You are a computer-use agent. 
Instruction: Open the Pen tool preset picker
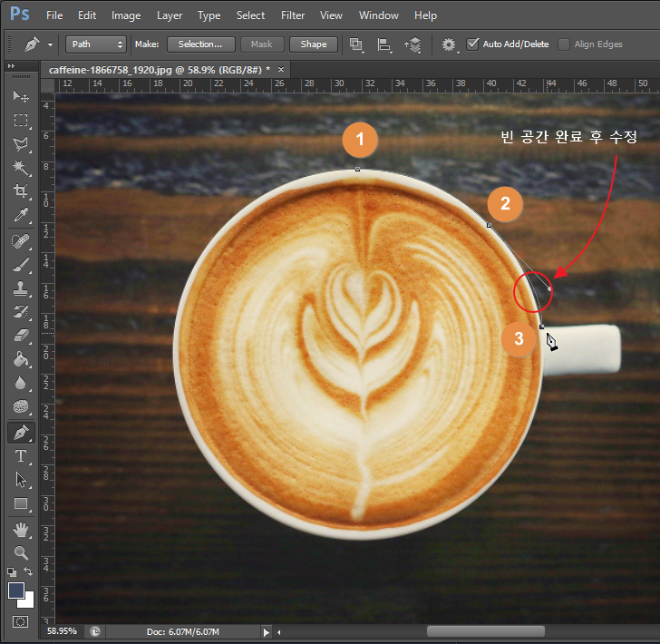(x=51, y=44)
